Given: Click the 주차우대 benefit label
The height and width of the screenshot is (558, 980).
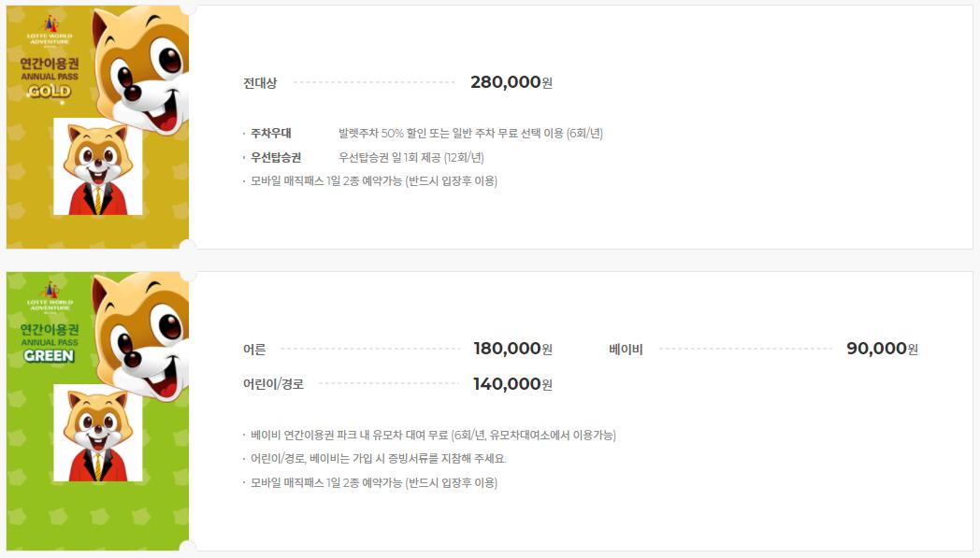Looking at the screenshot, I should click(270, 133).
